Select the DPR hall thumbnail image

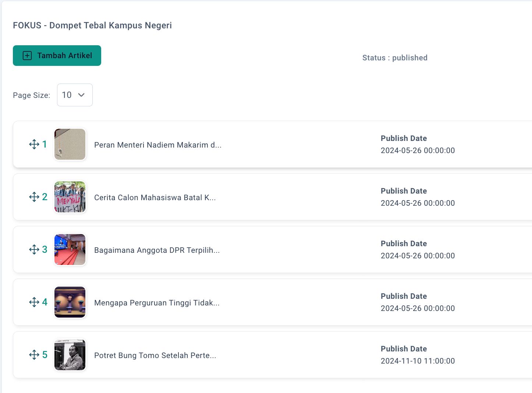click(70, 249)
